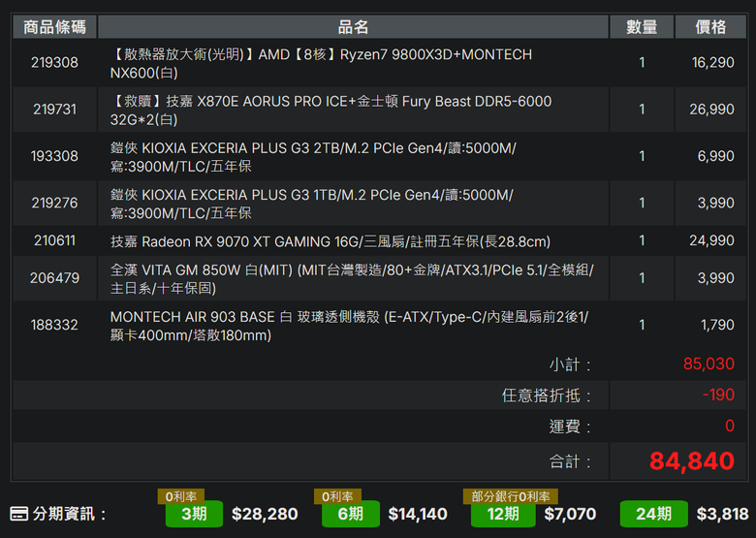Click the X870E AORUS PRO ICE product name
Viewport: 756px width, 538px height.
point(331,110)
